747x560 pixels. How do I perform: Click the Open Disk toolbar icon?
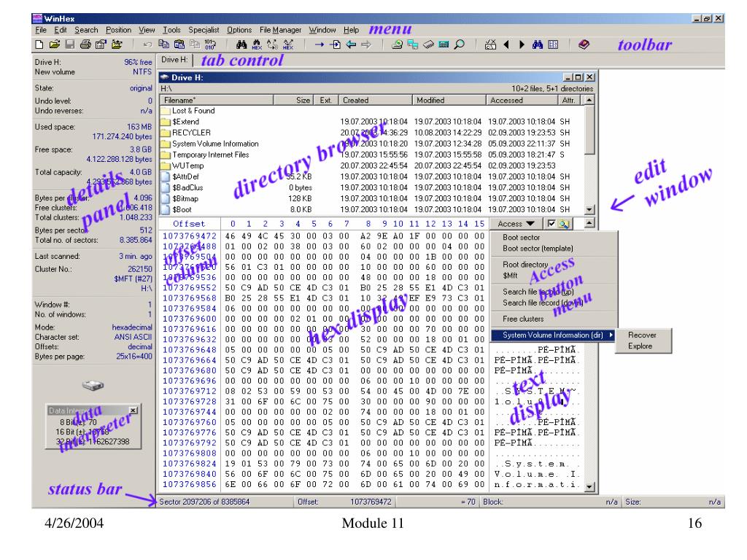(397, 44)
